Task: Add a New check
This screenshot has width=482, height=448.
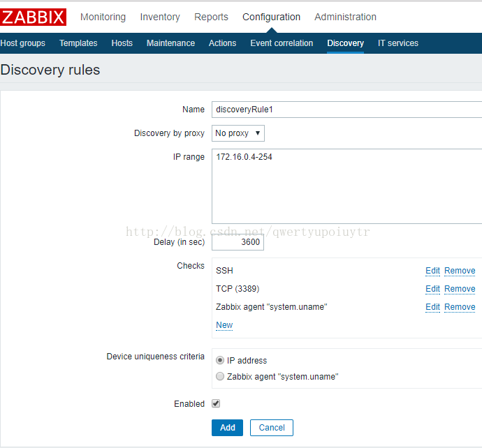Action: (x=224, y=325)
